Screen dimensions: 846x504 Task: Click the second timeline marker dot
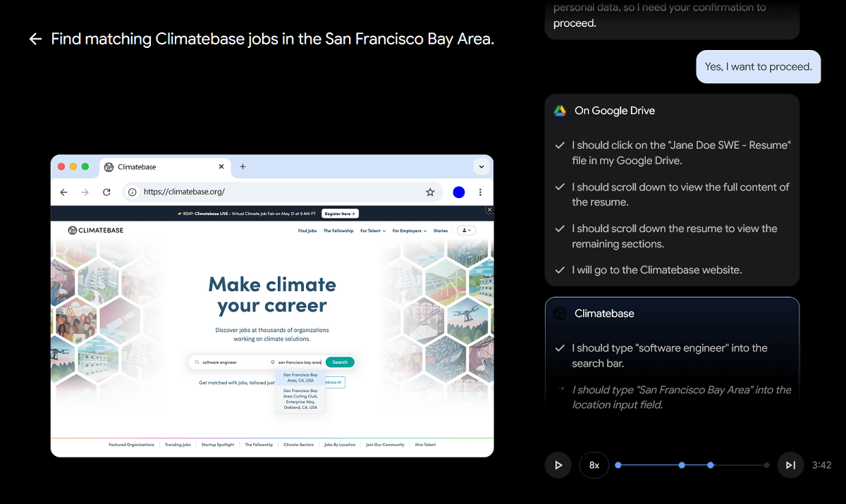click(x=682, y=465)
